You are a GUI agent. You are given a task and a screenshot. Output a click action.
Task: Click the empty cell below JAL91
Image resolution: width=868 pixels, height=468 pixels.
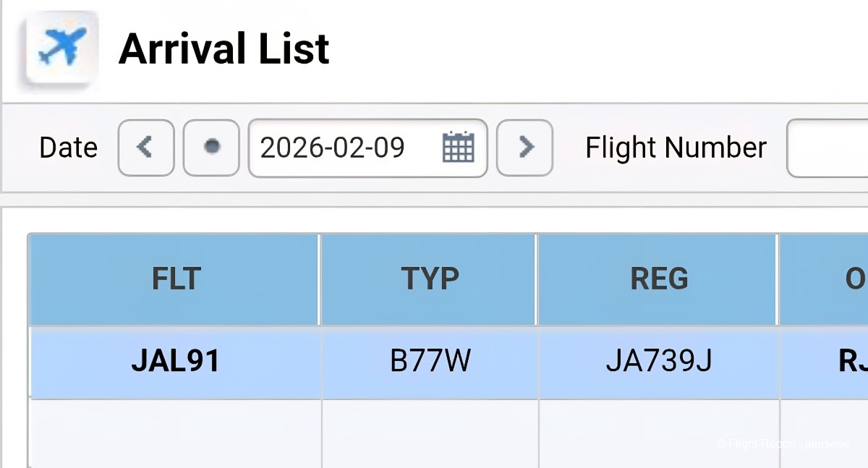click(x=175, y=433)
